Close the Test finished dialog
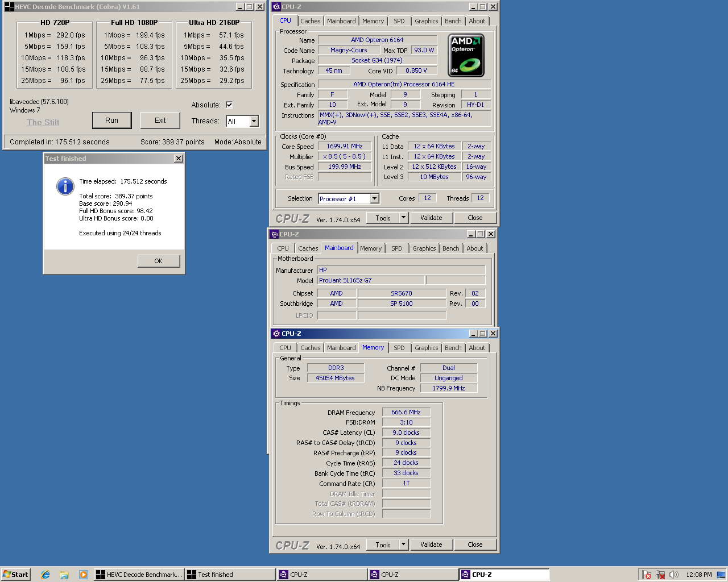Screen dimensions: 728x582 tap(179, 159)
